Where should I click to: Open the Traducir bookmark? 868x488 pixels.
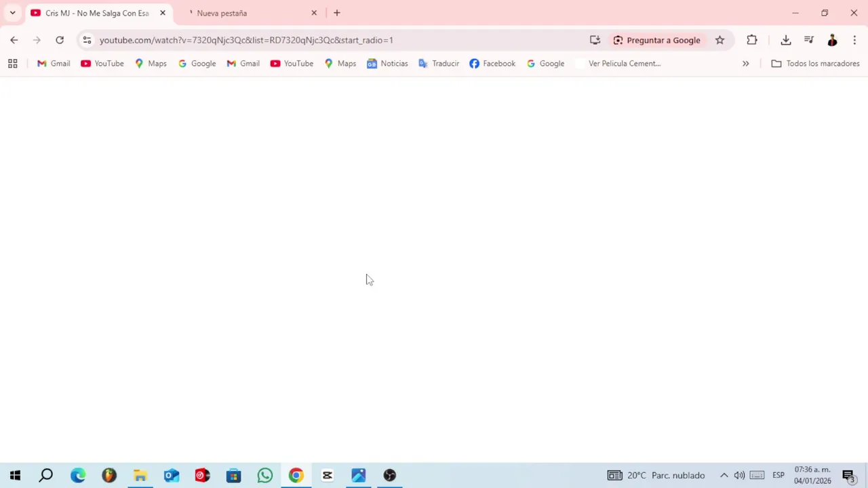(439, 64)
